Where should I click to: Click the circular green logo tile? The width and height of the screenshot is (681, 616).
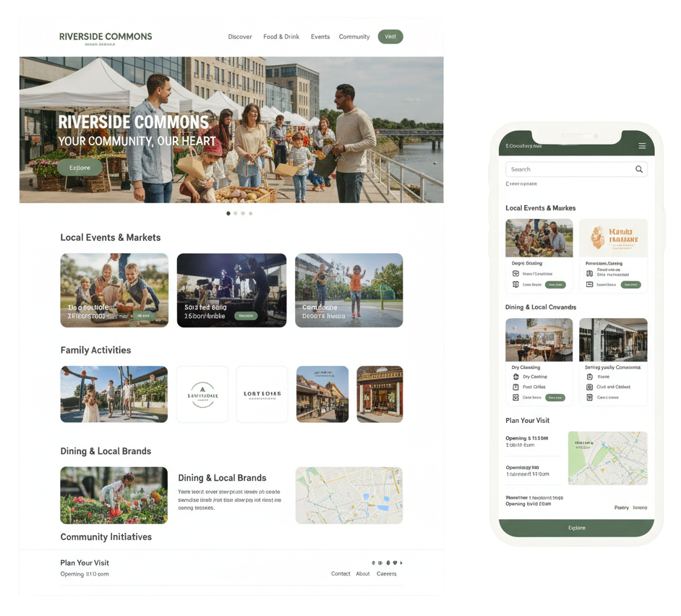(x=202, y=395)
